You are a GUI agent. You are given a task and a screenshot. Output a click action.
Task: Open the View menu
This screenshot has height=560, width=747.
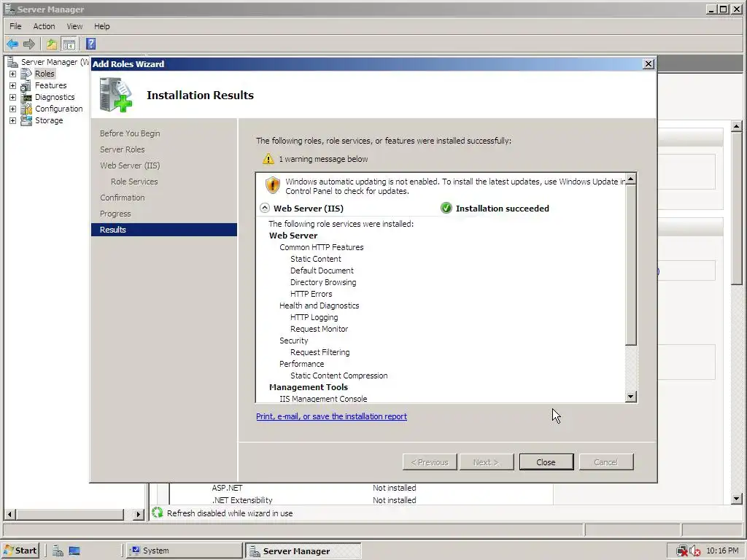coord(74,26)
